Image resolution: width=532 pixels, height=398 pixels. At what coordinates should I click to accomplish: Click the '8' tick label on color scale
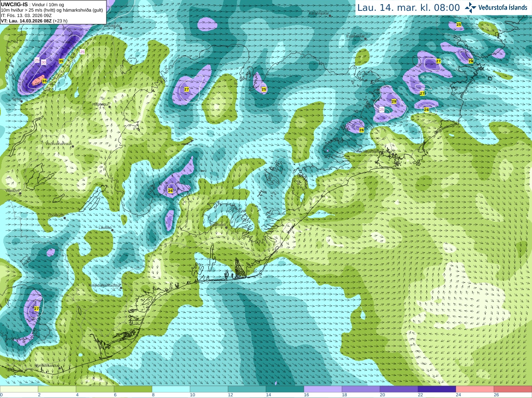pos(153,395)
